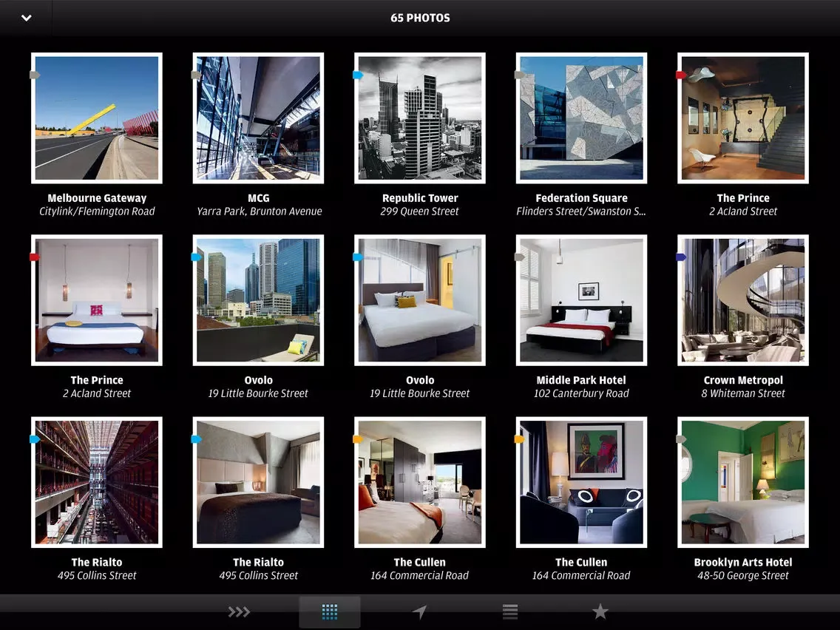The width and height of the screenshot is (840, 630).
Task: Open the slideshow view with triple-arrow icon
Action: (x=239, y=612)
